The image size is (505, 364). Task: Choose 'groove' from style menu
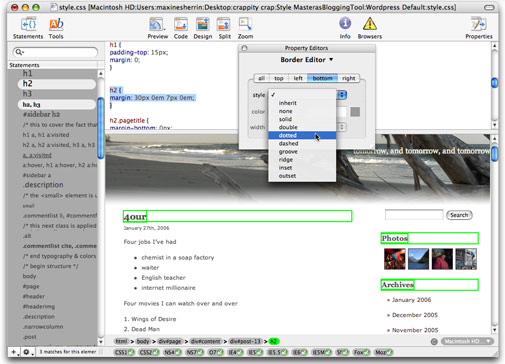pos(302,152)
